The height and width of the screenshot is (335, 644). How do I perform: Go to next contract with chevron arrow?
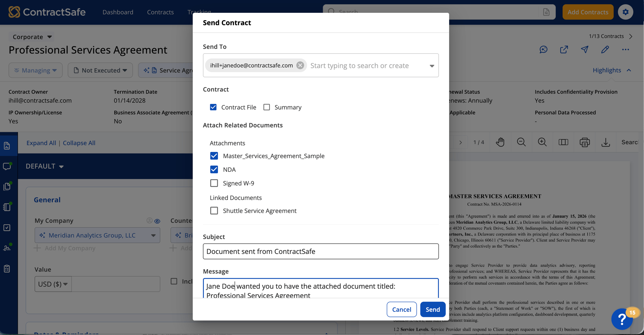coord(631,36)
